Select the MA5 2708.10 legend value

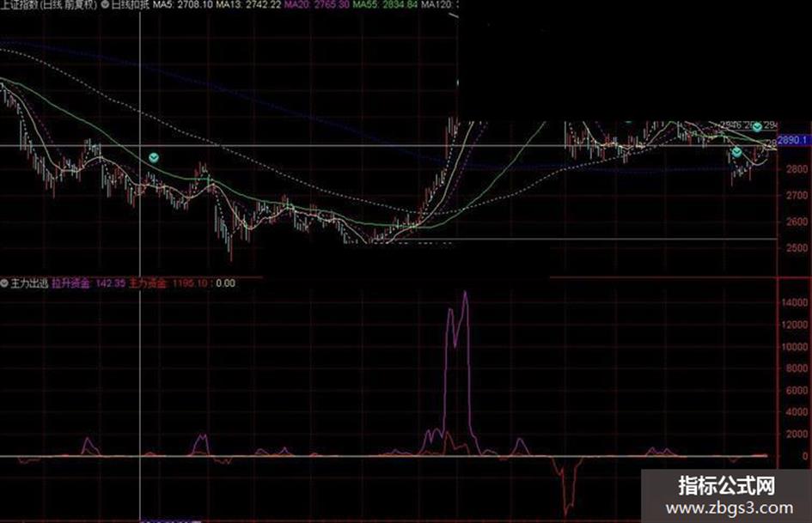click(183, 4)
